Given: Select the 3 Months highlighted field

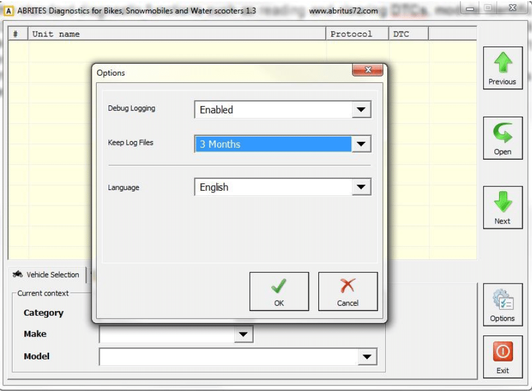Looking at the screenshot, I should [x=273, y=144].
